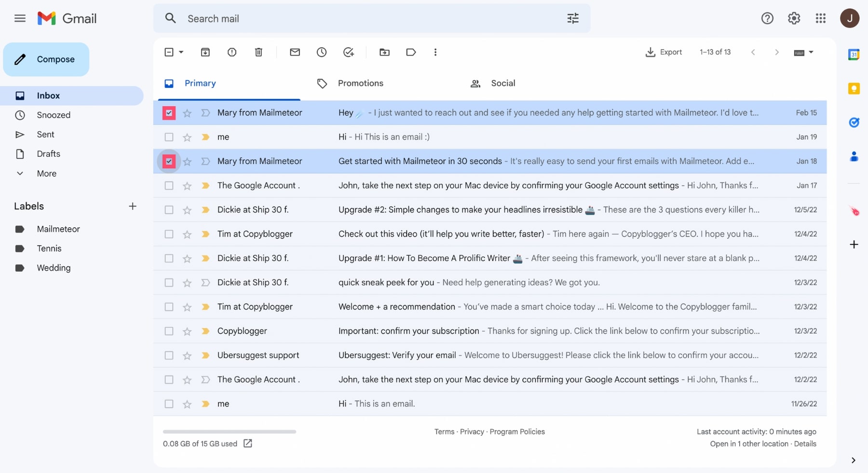
Task: Open the select-all dropdown arrow
Action: tap(181, 52)
